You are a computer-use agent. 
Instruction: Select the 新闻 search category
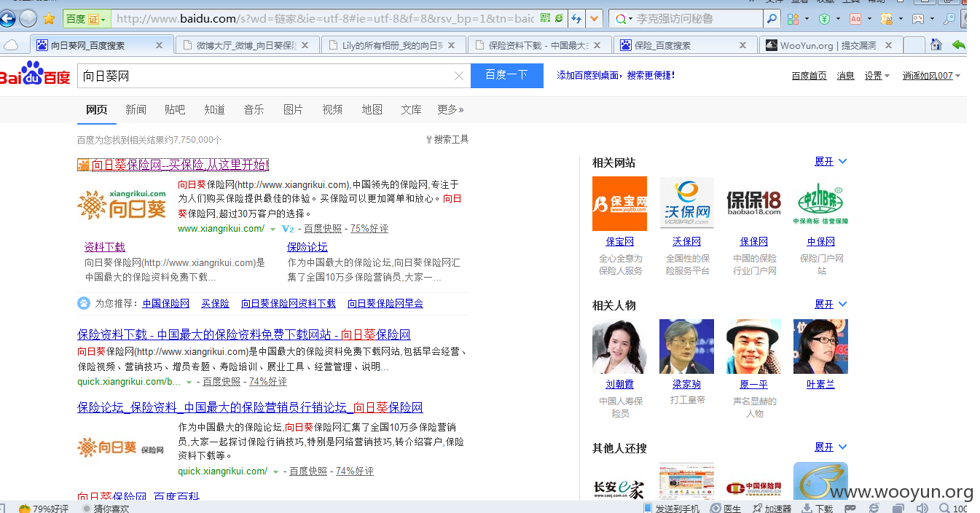(136, 109)
